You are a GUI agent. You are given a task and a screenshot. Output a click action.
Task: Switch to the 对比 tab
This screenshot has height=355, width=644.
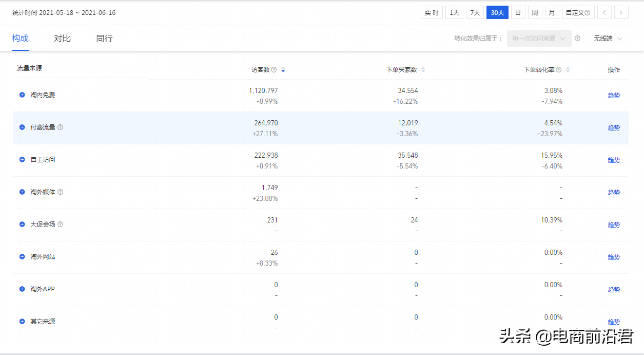tap(62, 38)
